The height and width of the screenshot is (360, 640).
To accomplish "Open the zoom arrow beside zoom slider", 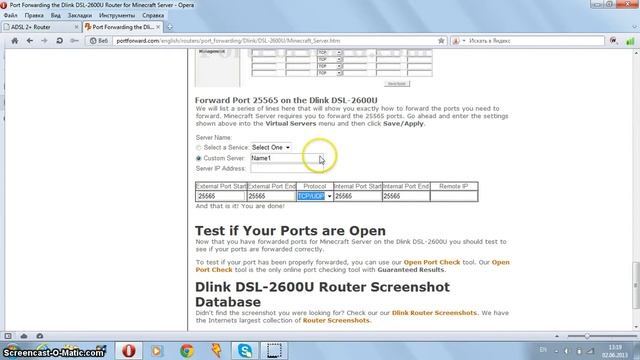I will 557,336.
